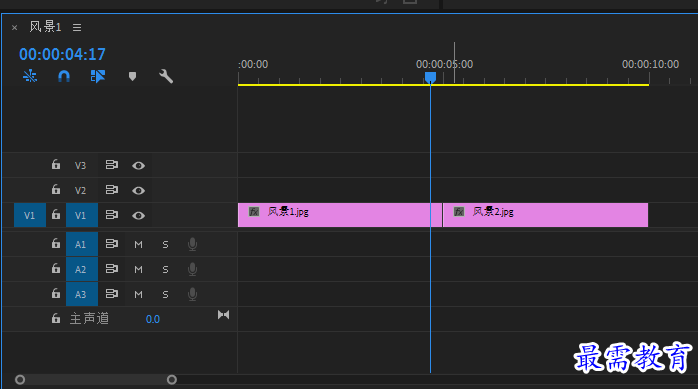The height and width of the screenshot is (389, 698).
Task: Select the 风景2.jpg clip
Action: [545, 215]
